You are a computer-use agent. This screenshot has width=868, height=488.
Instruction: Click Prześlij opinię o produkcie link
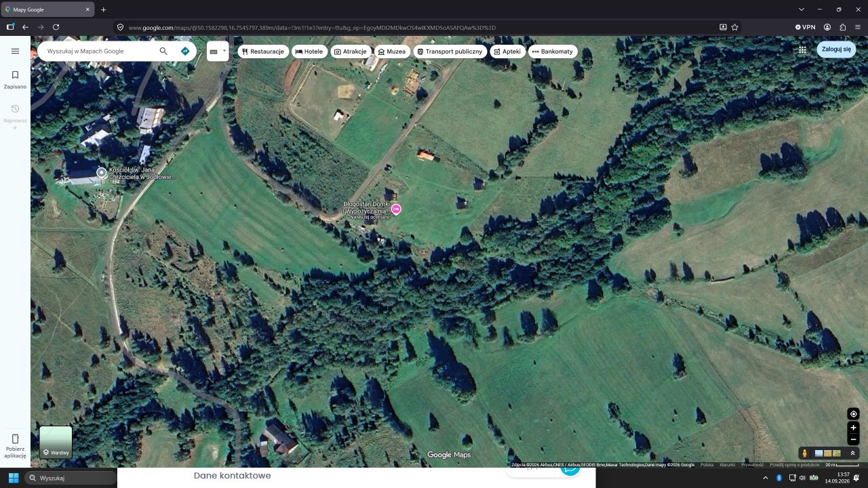pyautogui.click(x=795, y=465)
